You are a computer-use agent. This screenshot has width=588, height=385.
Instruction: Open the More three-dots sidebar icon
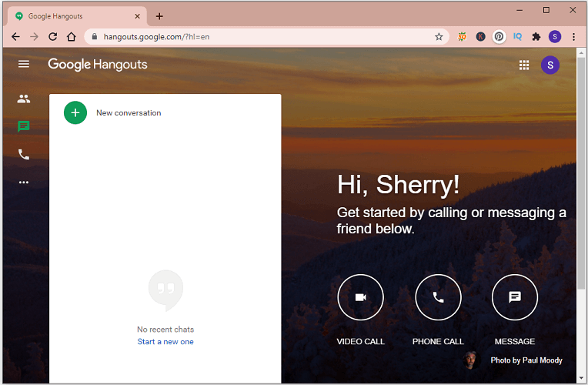(x=24, y=182)
